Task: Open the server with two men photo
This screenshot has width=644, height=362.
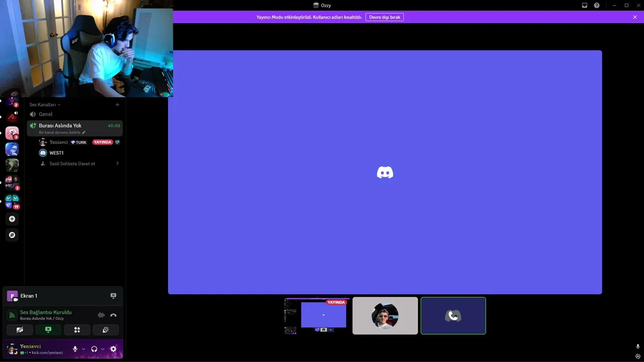Action: point(12,165)
